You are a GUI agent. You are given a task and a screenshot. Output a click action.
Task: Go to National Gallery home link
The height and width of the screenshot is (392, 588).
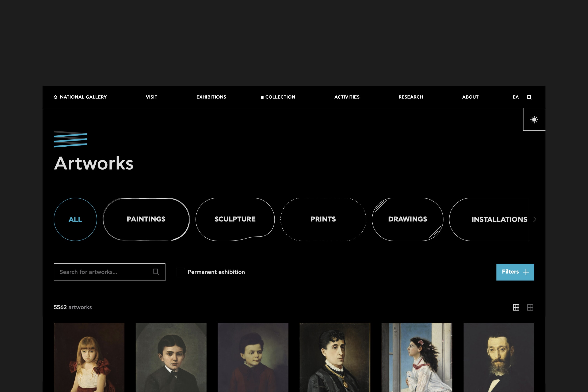83,97
